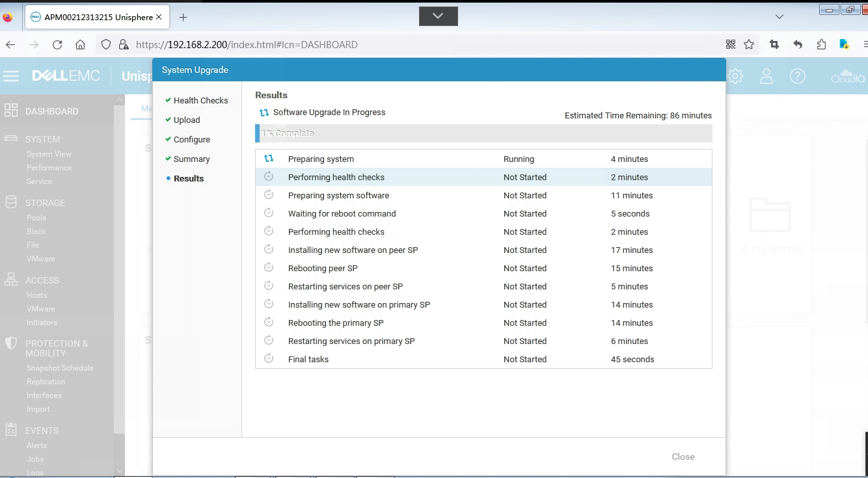Close the APM00212313215 Unisphere browser tab
868x478 pixels.
pos(159,17)
